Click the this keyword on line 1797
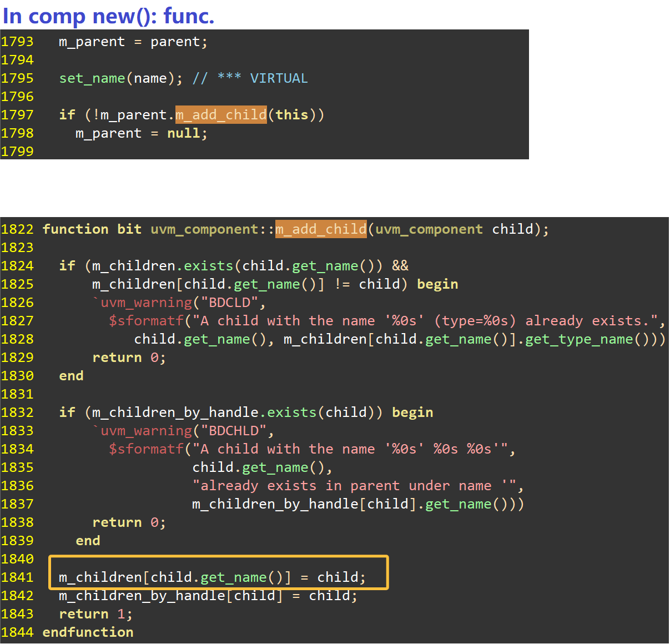This screenshot has width=670, height=644. pos(293,114)
